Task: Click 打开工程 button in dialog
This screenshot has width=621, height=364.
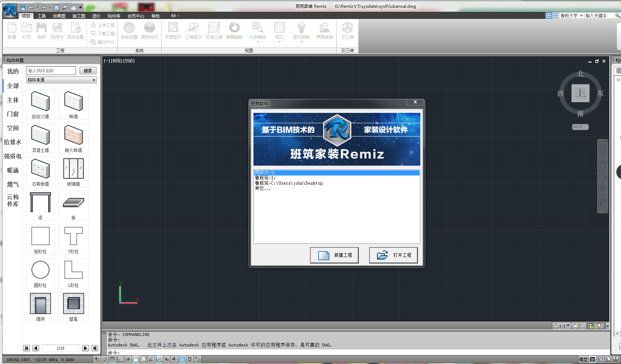Action: click(394, 255)
